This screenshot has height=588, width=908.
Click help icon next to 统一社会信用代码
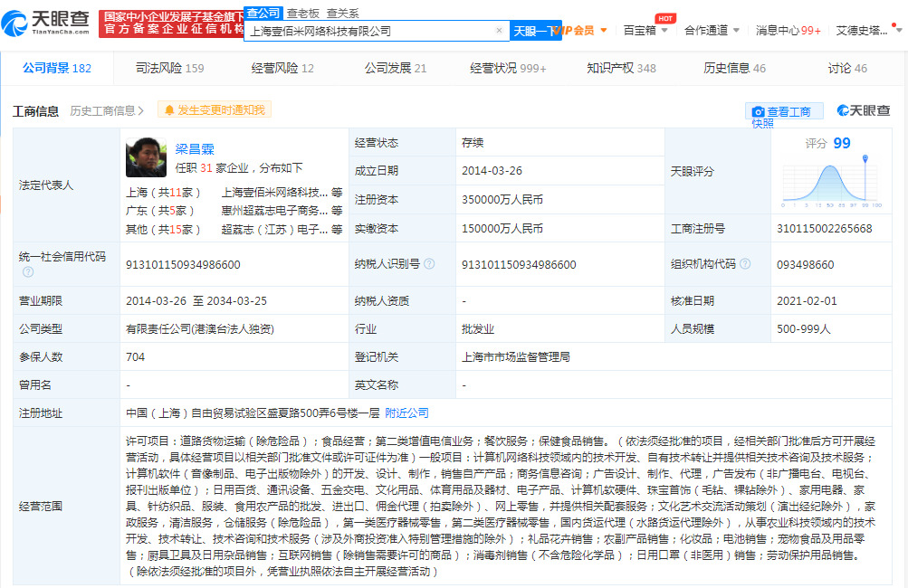click(28, 271)
